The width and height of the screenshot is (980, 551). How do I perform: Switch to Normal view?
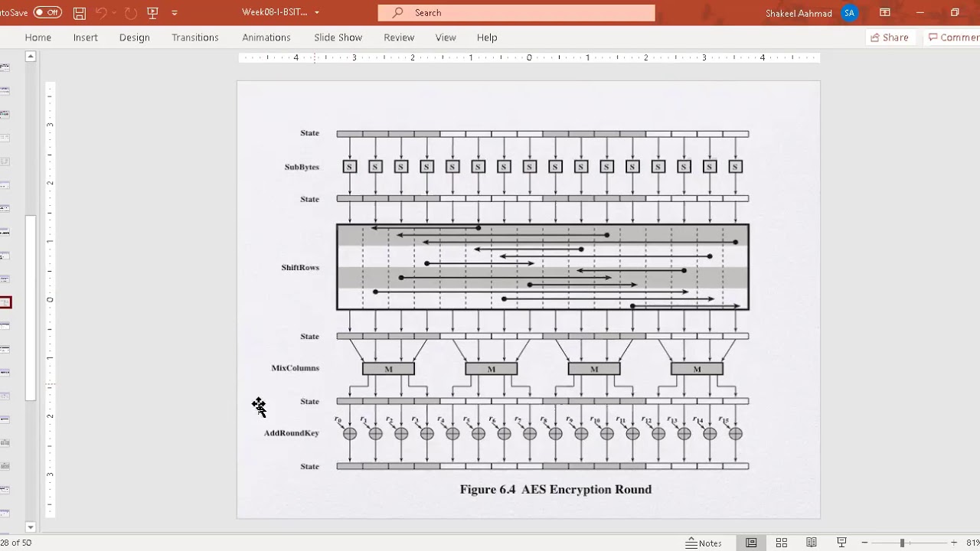(x=751, y=543)
